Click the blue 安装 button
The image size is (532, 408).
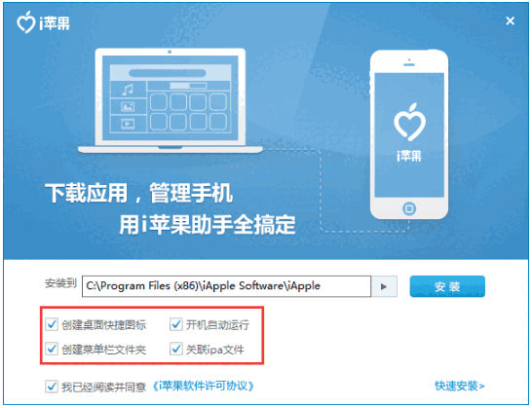click(x=447, y=286)
